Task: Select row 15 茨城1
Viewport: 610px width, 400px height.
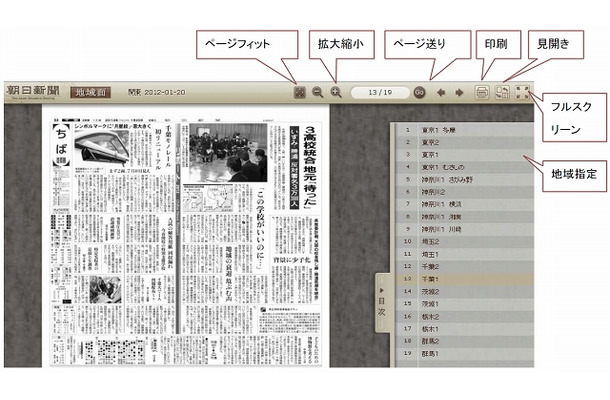Action: (465, 304)
